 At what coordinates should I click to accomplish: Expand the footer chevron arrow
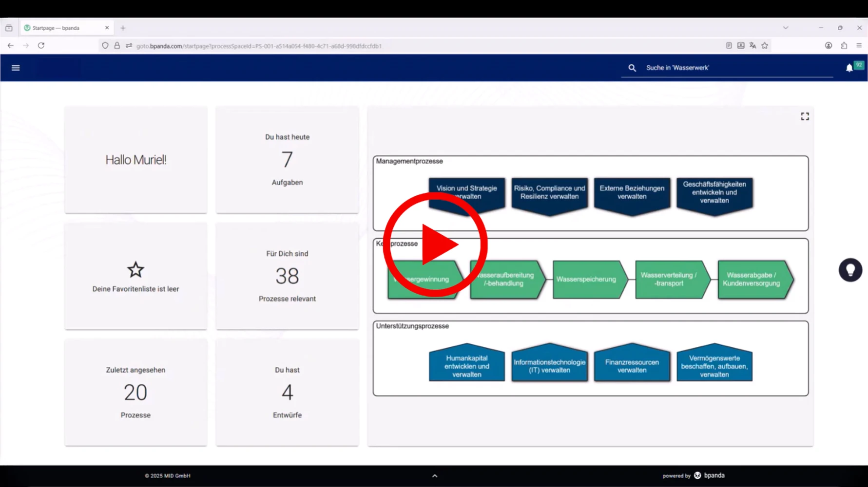pyautogui.click(x=434, y=476)
